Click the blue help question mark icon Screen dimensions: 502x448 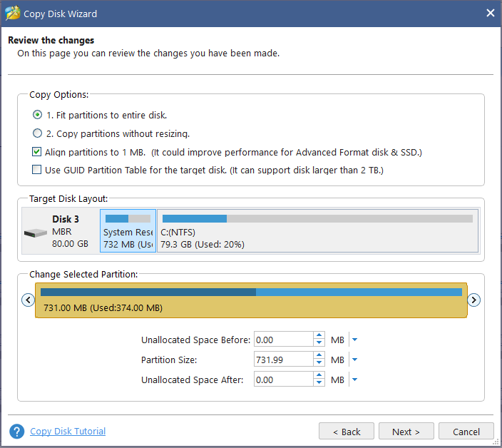point(16,432)
